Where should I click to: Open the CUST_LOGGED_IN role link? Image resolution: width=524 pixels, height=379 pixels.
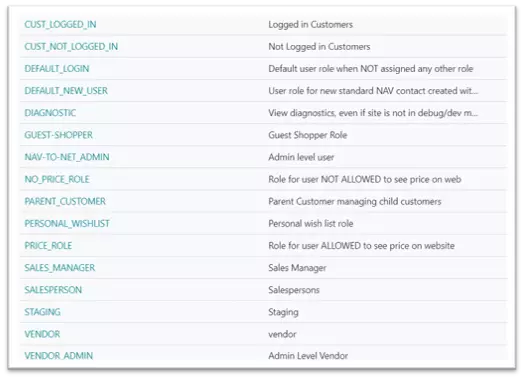[x=60, y=24]
